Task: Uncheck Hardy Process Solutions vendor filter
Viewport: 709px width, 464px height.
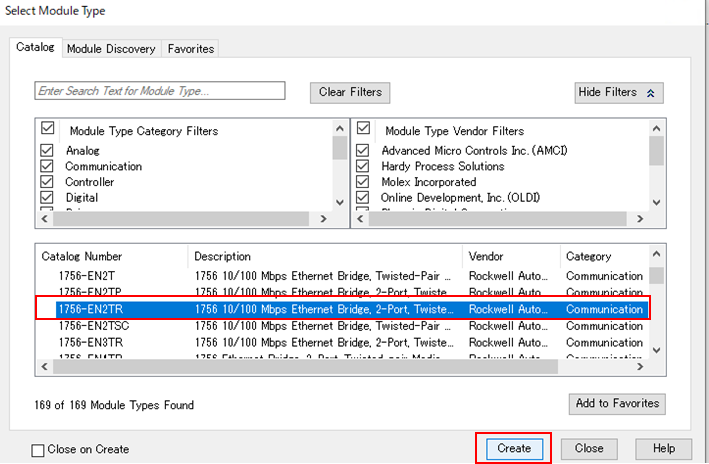Action: click(363, 166)
